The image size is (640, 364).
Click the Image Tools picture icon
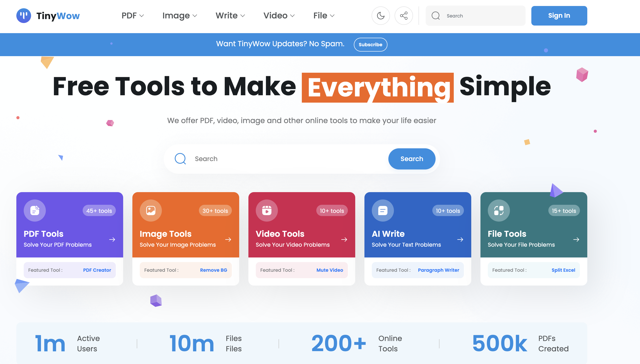coord(151,211)
